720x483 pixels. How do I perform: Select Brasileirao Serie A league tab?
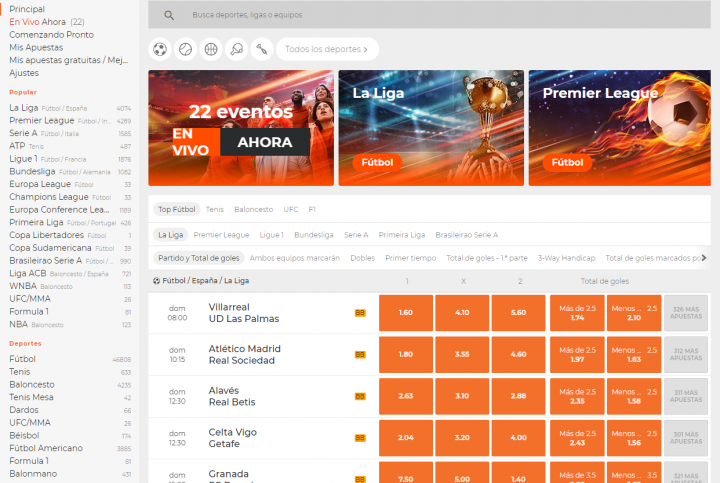467,235
